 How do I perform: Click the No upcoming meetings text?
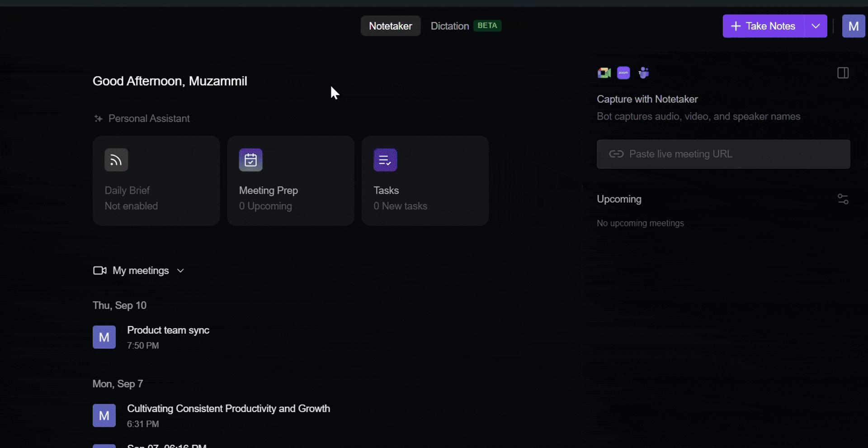point(640,223)
